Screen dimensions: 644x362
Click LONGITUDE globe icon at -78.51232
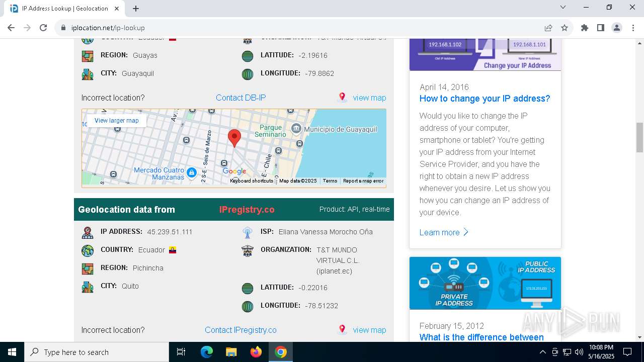248,306
